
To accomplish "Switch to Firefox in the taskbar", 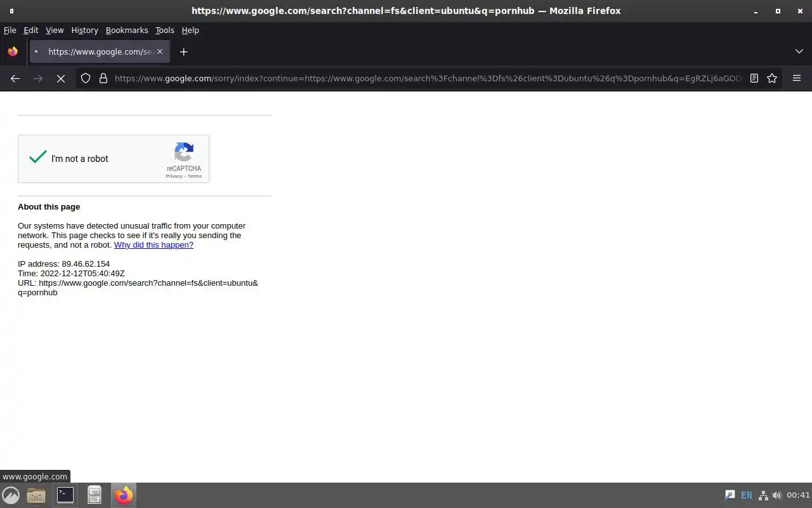I will pyautogui.click(x=124, y=495).
